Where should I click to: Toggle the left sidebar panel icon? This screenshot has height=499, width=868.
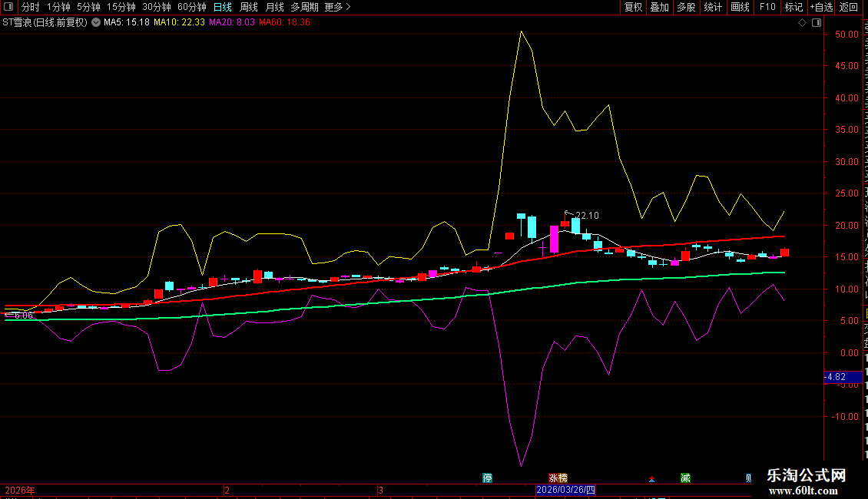(8, 7)
